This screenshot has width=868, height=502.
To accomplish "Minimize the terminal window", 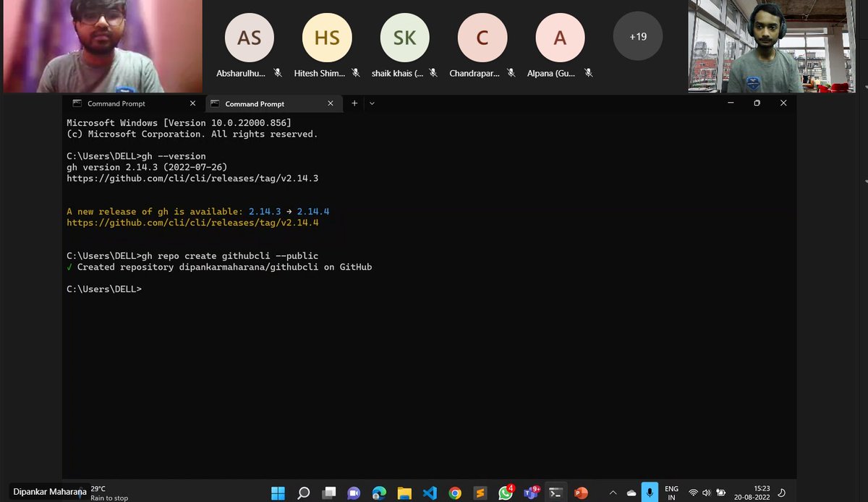I will (x=731, y=103).
